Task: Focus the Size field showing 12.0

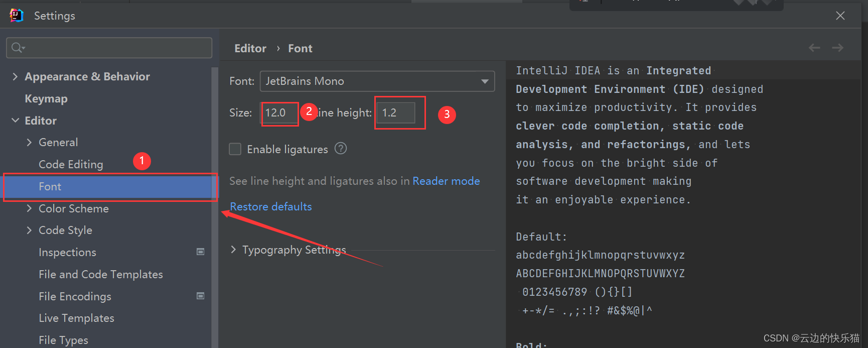Action: 279,113
